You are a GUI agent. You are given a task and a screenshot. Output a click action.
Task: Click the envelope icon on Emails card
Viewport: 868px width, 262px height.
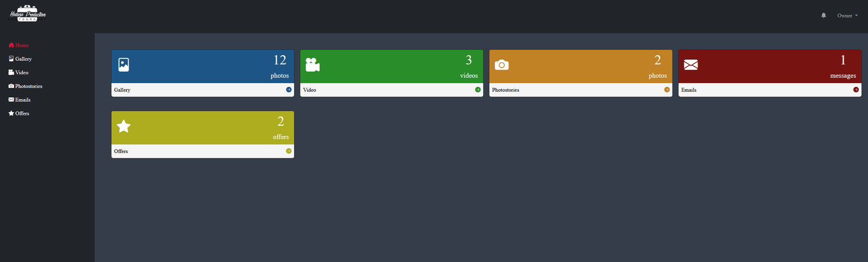[x=691, y=65]
